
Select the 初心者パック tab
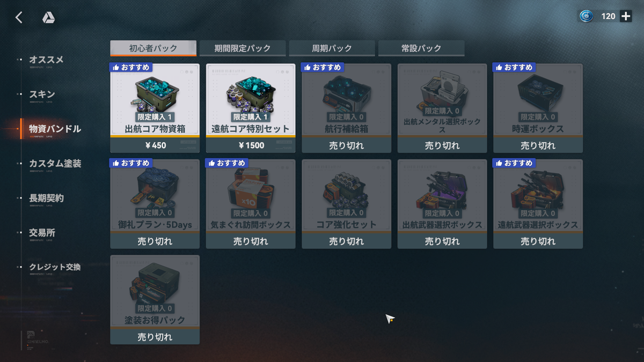coord(153,48)
